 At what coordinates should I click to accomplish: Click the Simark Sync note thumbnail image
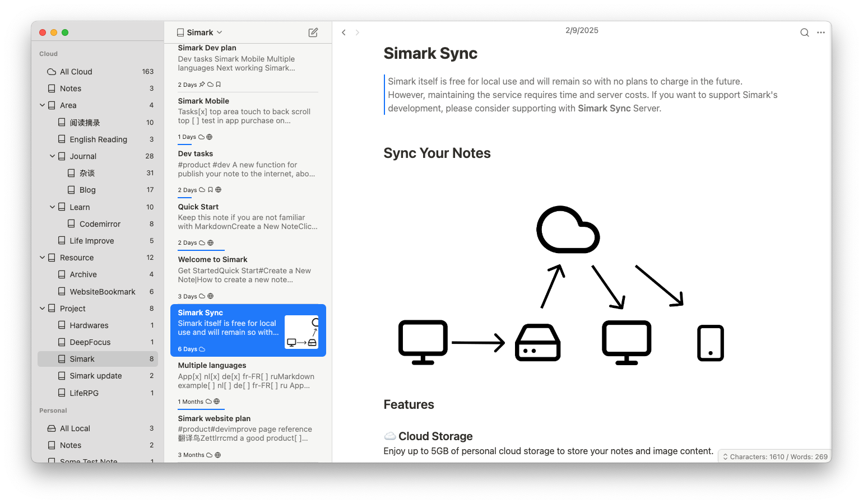pos(301,332)
